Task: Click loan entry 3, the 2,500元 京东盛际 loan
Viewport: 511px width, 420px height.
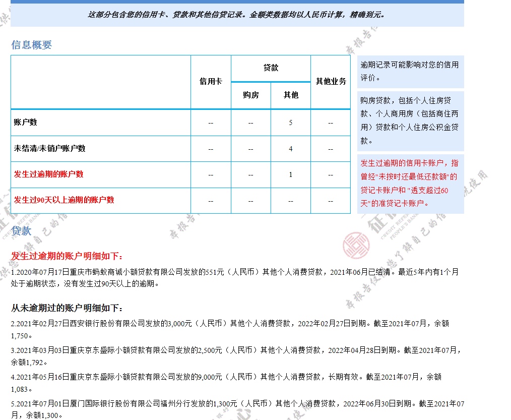Action: (x=236, y=356)
